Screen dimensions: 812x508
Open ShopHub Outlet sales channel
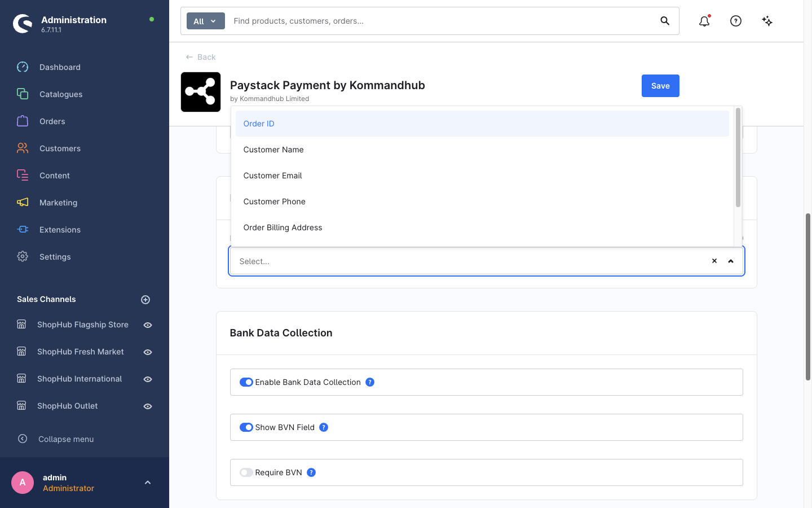[68, 406]
